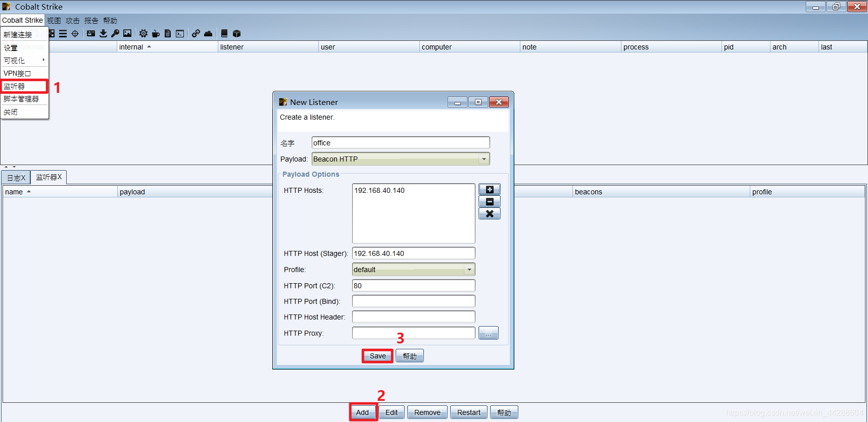Open the 攻击 menu

(x=73, y=21)
